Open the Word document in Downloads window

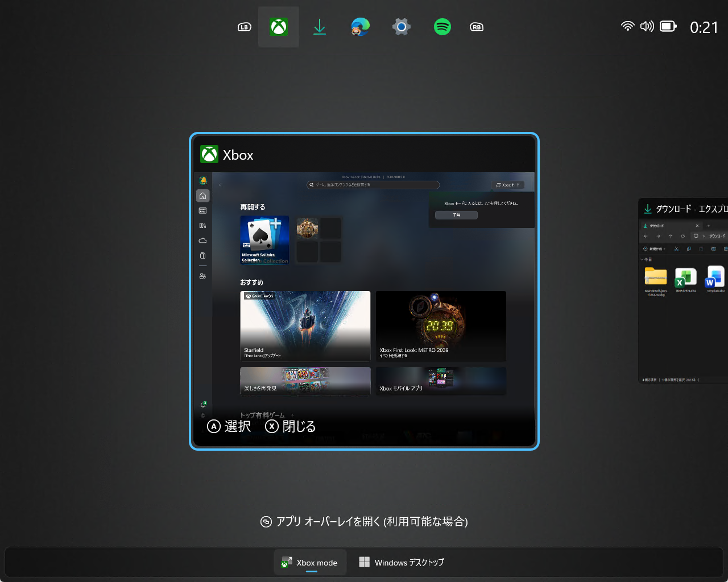(715, 279)
